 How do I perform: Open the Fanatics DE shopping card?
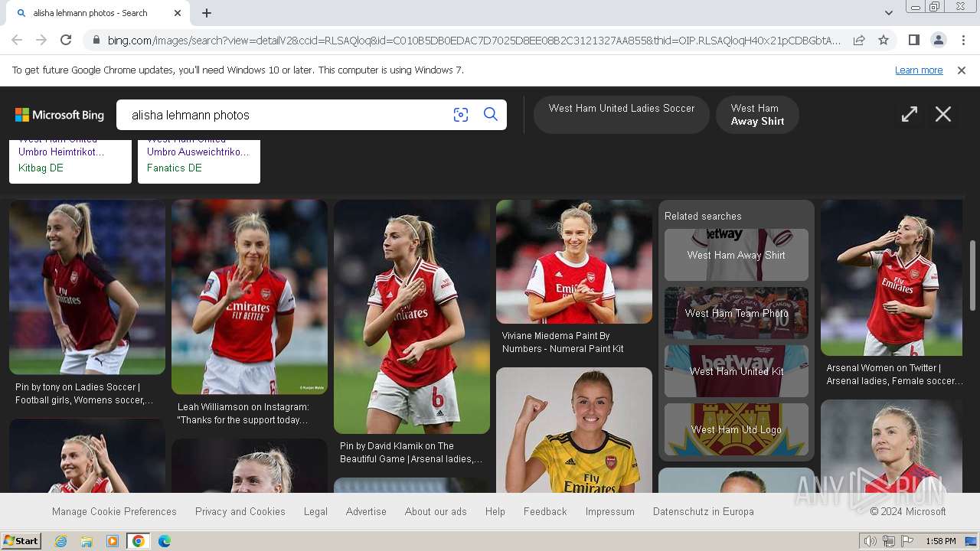pos(199,161)
